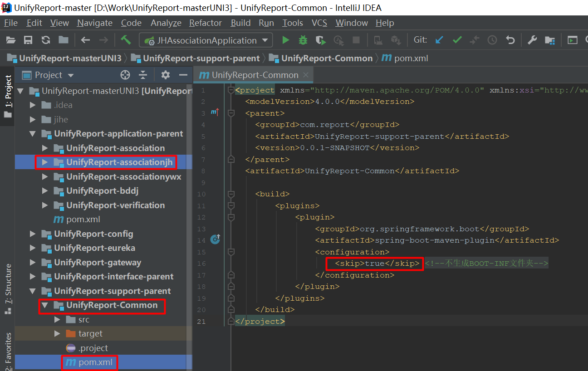Run with Coverage shield icon

click(x=321, y=40)
